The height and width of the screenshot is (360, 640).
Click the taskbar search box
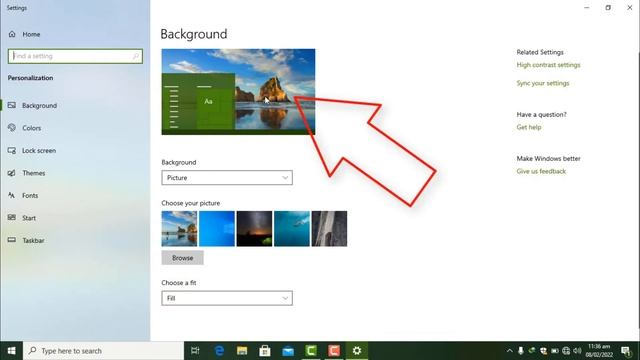click(104, 351)
